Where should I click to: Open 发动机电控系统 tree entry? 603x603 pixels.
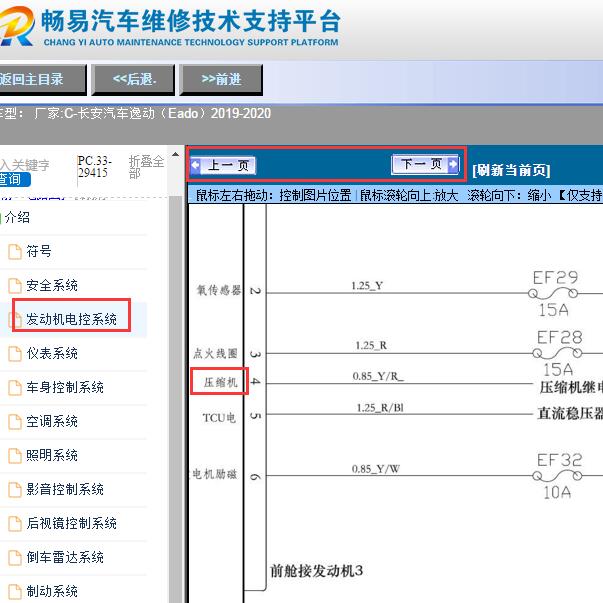tap(71, 319)
